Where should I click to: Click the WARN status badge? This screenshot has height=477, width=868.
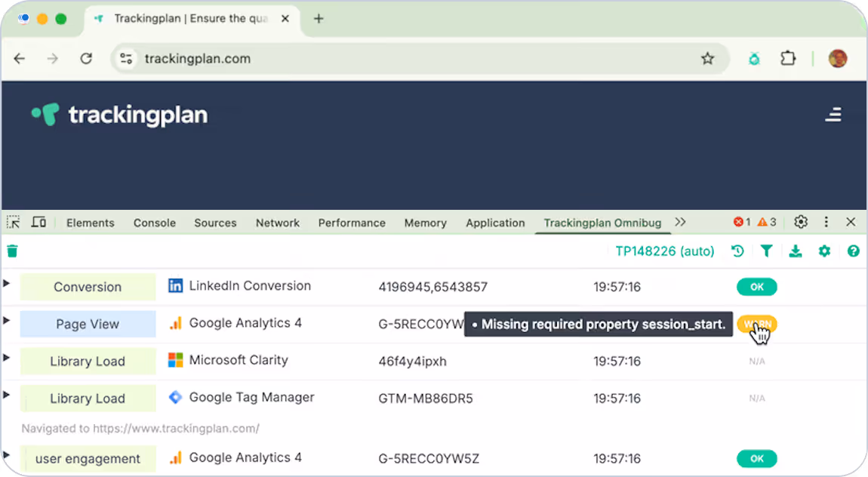click(757, 325)
